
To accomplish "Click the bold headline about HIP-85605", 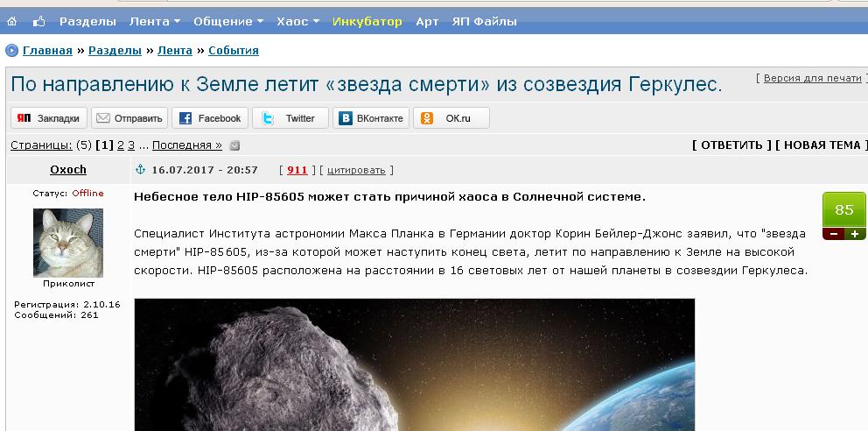I will 389,197.
